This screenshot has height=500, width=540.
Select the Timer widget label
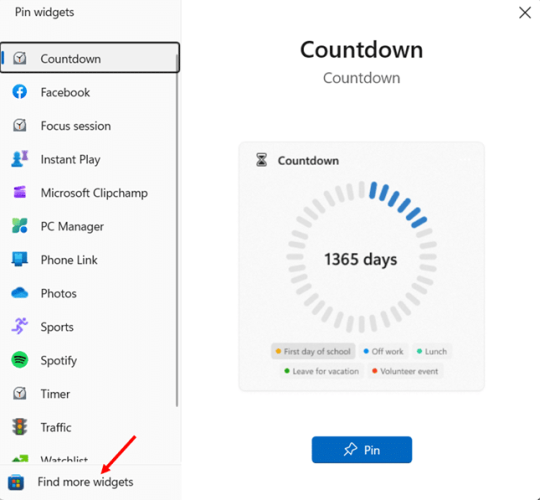(x=55, y=394)
